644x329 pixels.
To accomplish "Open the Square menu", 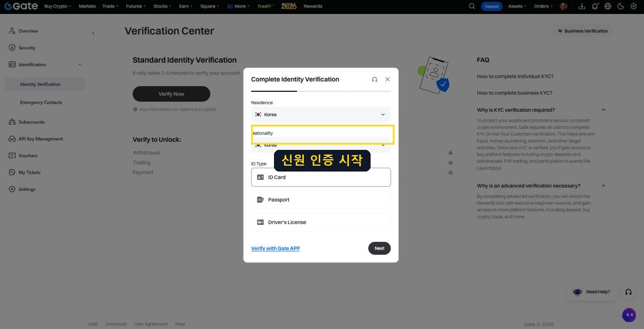I will click(x=210, y=6).
